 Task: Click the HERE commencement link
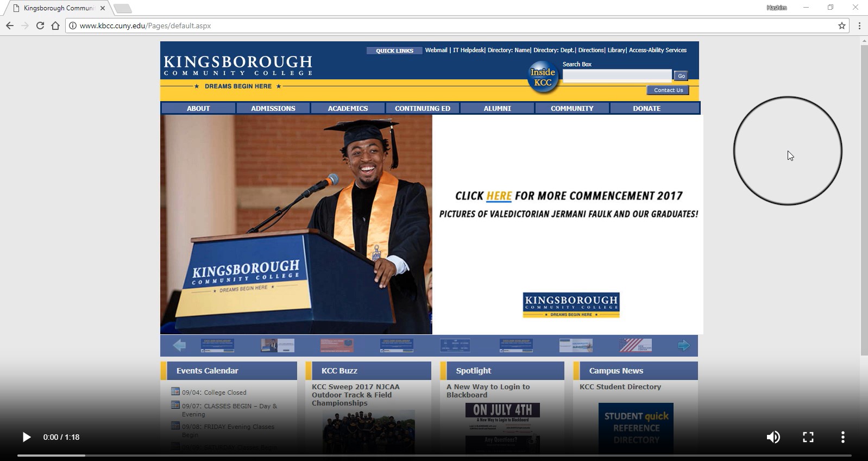499,196
